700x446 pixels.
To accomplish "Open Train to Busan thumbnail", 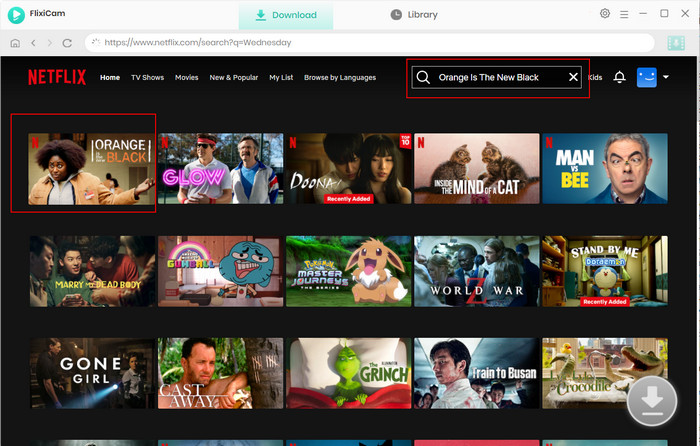I will point(477,373).
